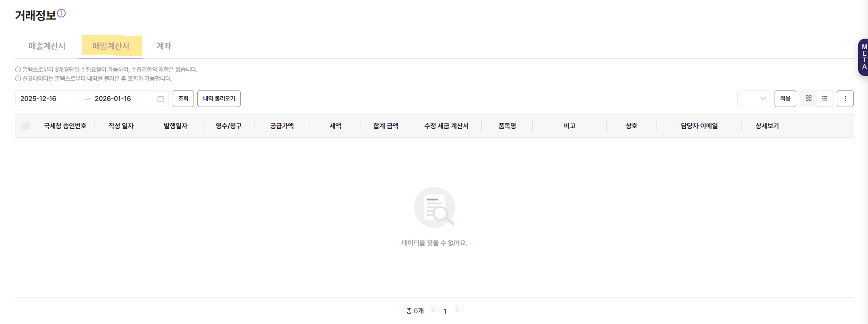The height and width of the screenshot is (324, 868).
Task: Click the 국세청 승인번호 column header
Action: (x=65, y=126)
